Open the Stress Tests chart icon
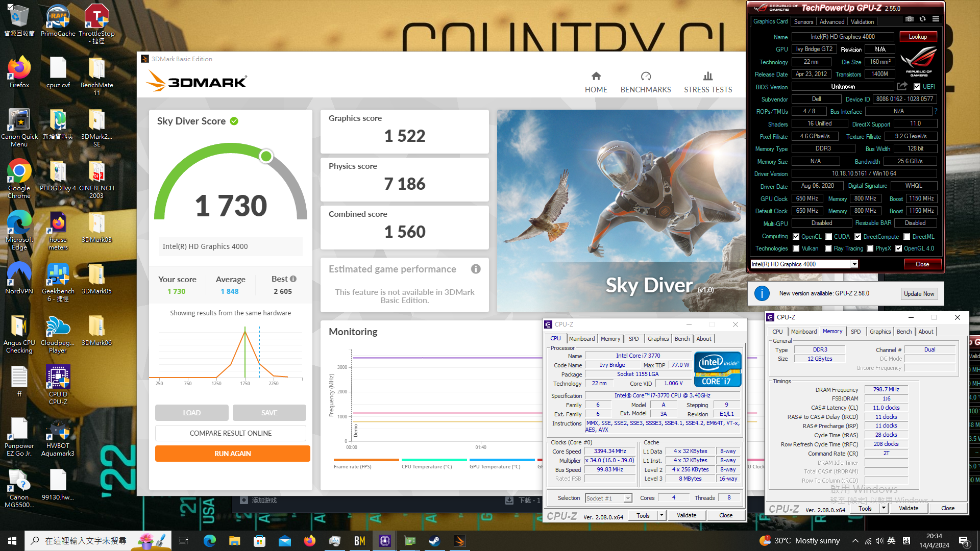 click(708, 76)
